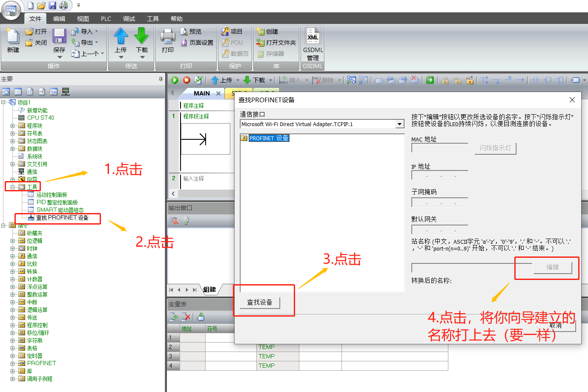Click the quick-access print icon
This screenshot has height=392, width=588.
(x=63, y=6)
